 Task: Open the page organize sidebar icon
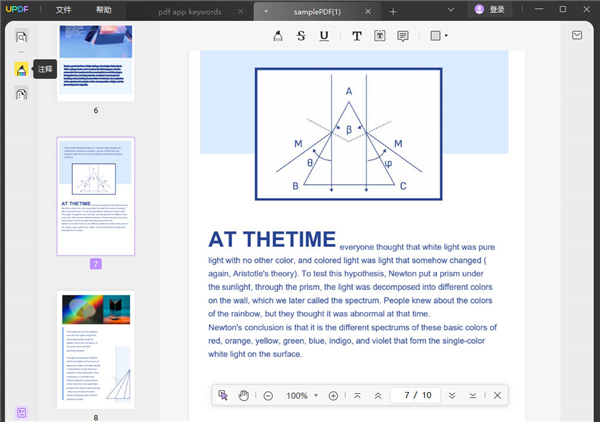tap(21, 93)
